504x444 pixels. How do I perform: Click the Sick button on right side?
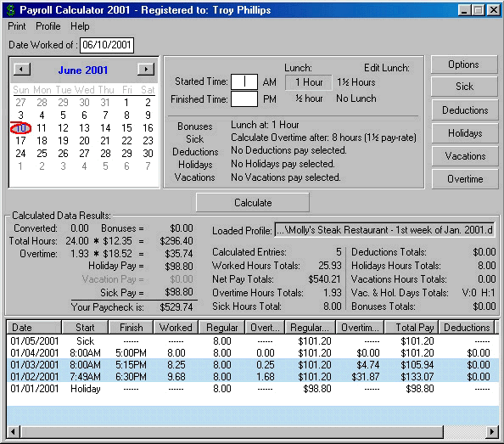coord(464,87)
